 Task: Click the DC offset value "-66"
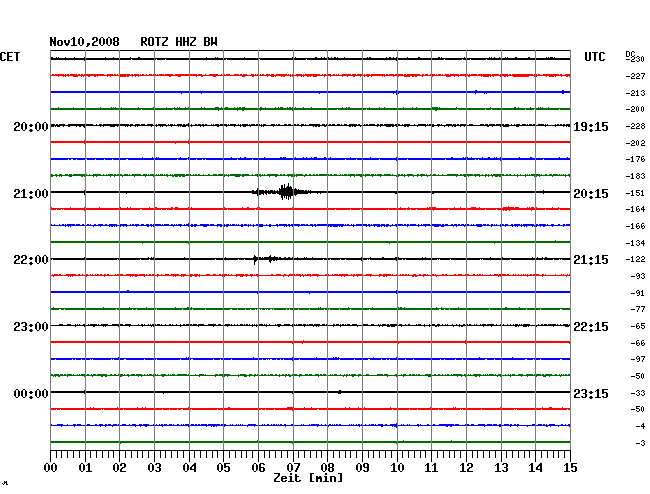coord(638,343)
